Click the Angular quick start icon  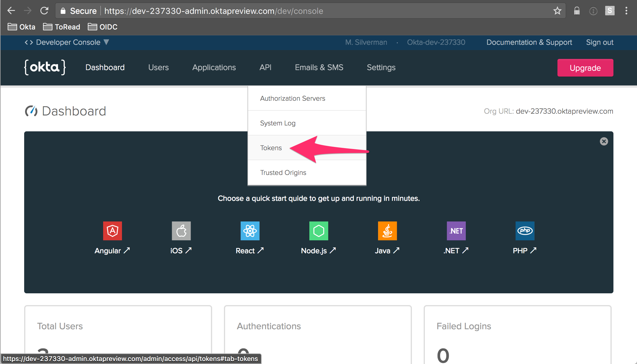[x=112, y=231]
